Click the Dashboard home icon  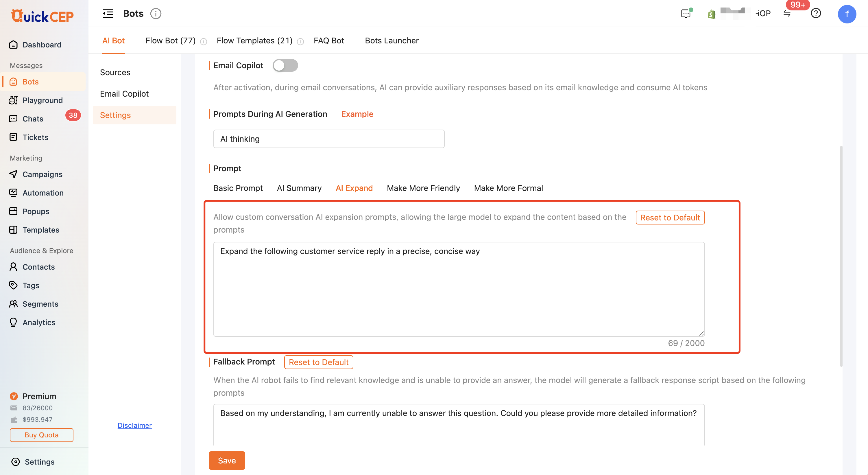pyautogui.click(x=14, y=45)
